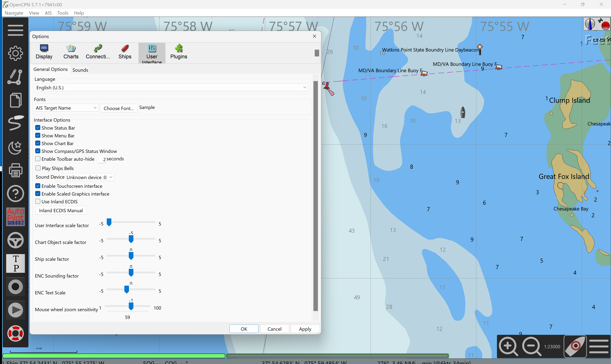Zoom in using the magnifier plus icon
This screenshot has width=611, height=364.
click(x=509, y=346)
